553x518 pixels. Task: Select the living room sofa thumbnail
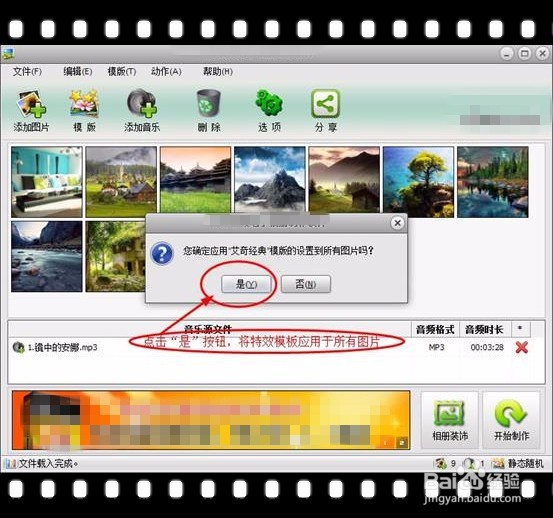[47, 182]
